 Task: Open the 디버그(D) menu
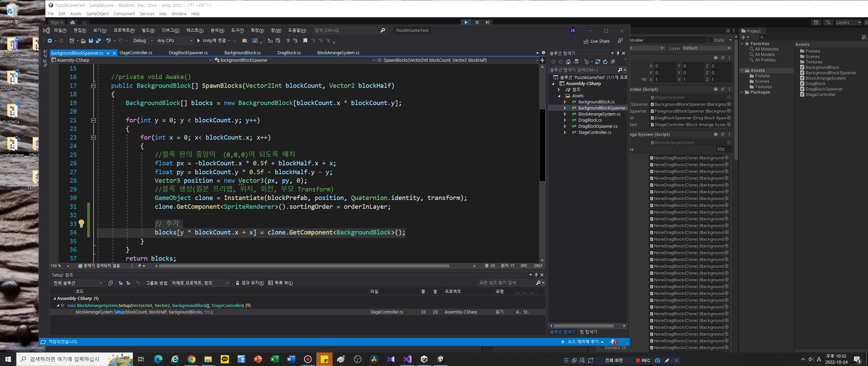tap(170, 30)
